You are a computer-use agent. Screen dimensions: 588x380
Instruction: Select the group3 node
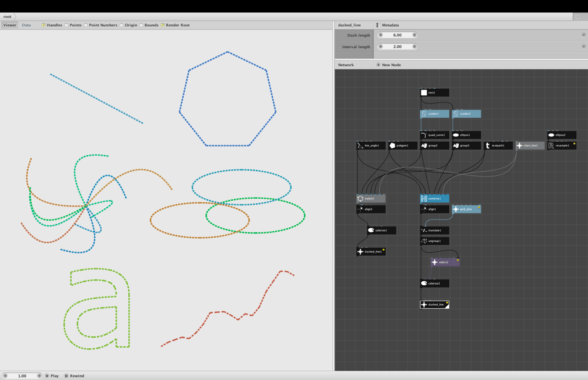pos(466,145)
